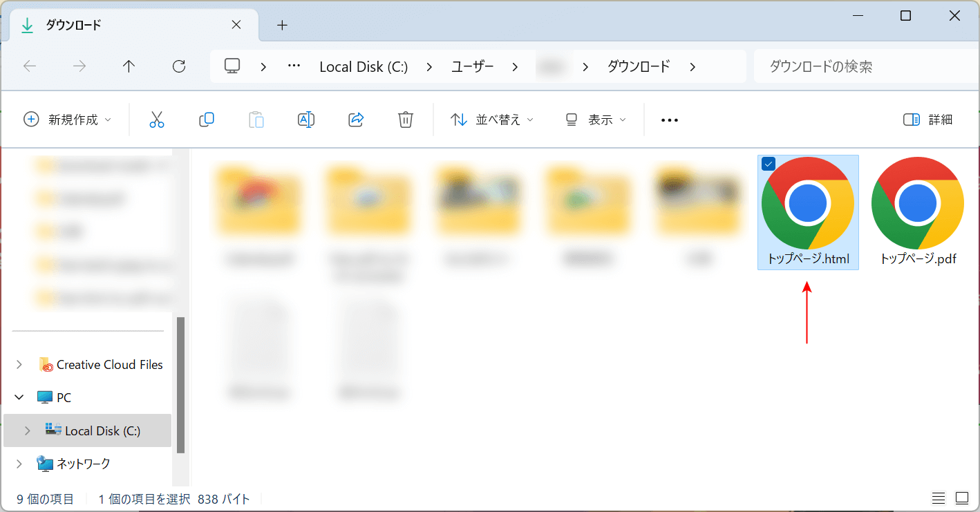The image size is (980, 512).
Task: Close the ダウンロード tab
Action: [236, 25]
